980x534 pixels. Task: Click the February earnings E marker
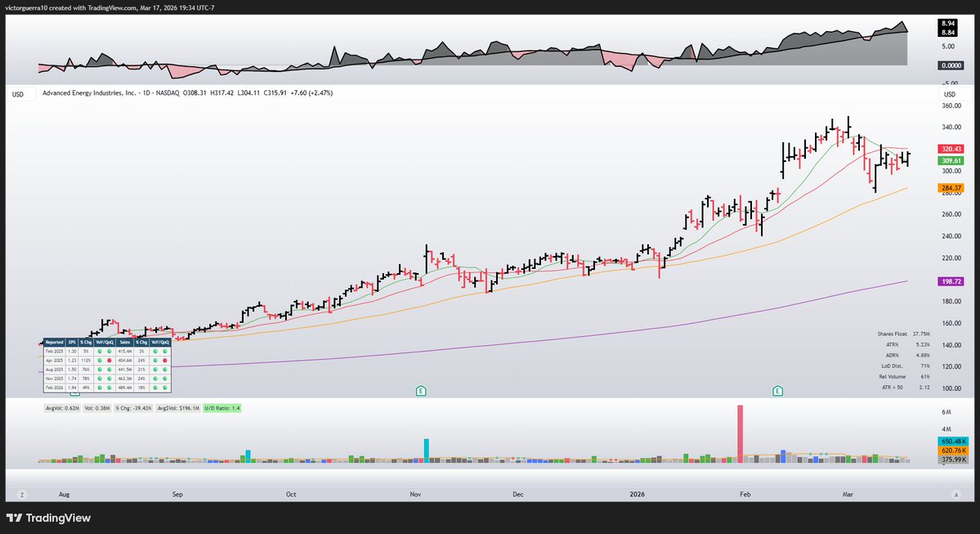777,391
